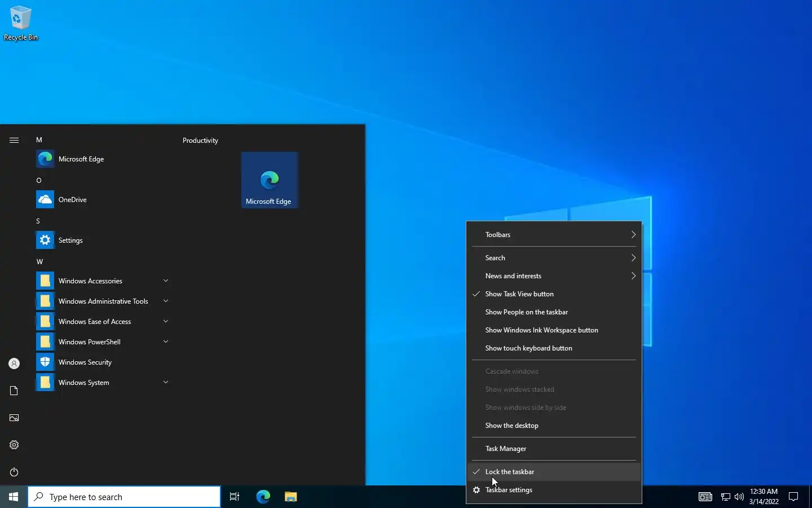Open Settings gear in Start sidebar
Screen dimensions: 812x508
[14, 445]
